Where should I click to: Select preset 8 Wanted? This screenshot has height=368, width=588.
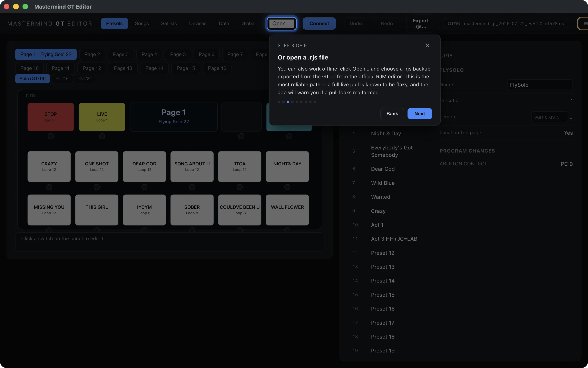coord(390,197)
